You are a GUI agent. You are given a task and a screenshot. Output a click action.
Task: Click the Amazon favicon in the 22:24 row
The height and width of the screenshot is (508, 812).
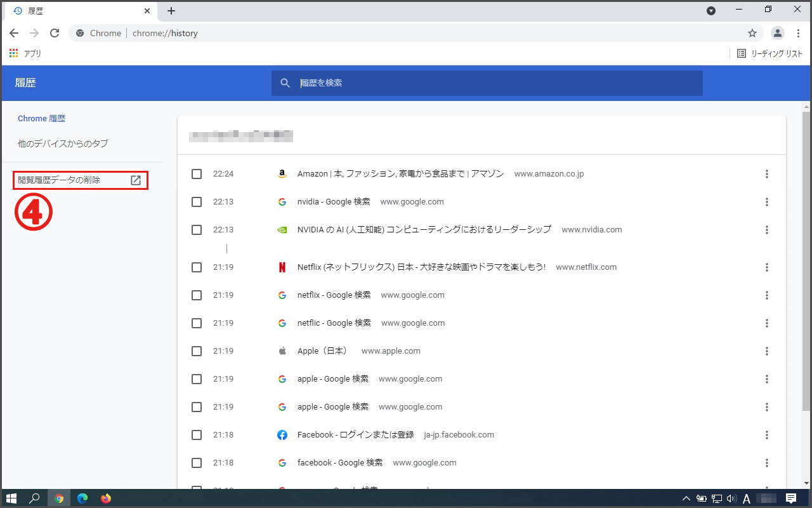pos(282,174)
